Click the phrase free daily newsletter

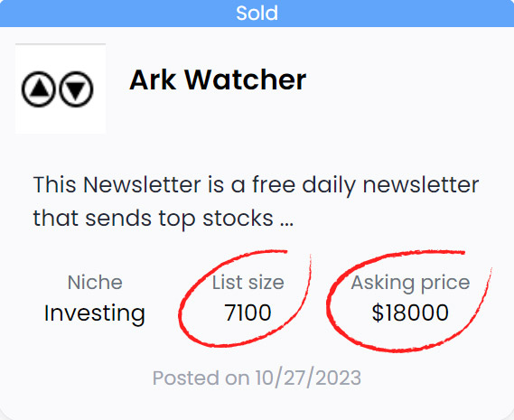(366, 185)
